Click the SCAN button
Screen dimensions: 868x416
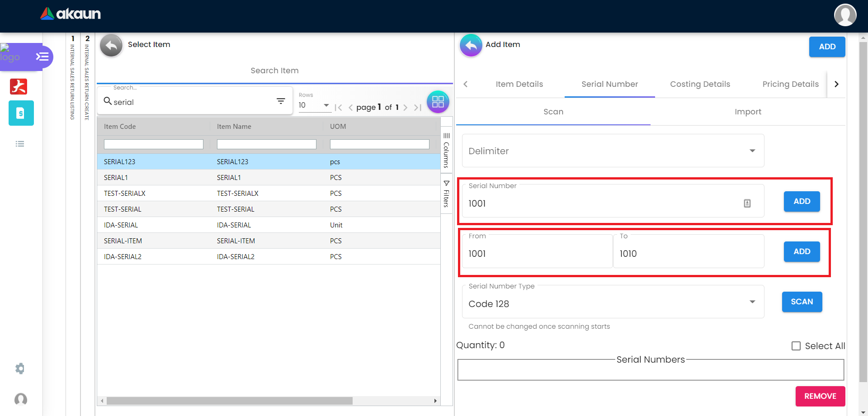point(802,302)
